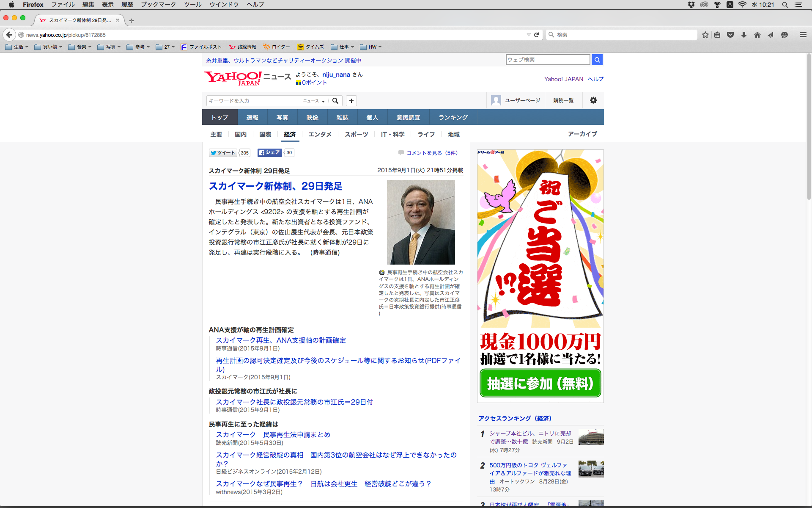The height and width of the screenshot is (508, 812).
Task: Click the Firefox back arrow button
Action: (x=9, y=35)
